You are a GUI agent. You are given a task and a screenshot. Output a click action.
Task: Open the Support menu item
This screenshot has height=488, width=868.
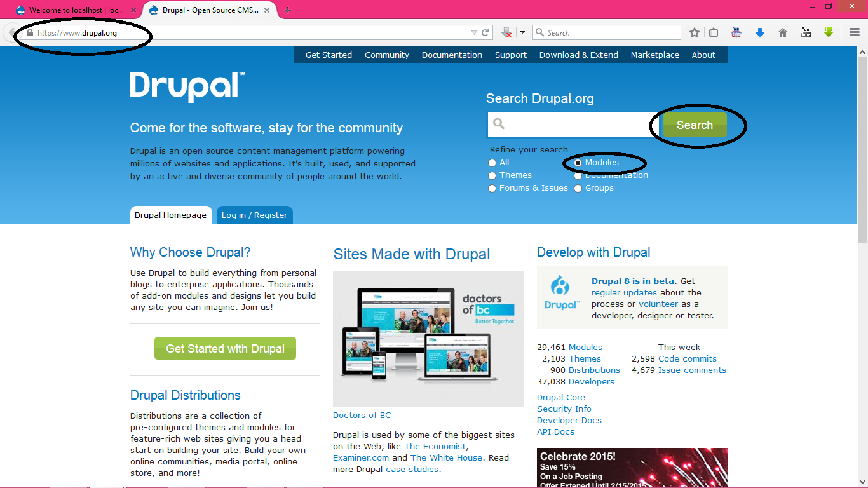[511, 55]
